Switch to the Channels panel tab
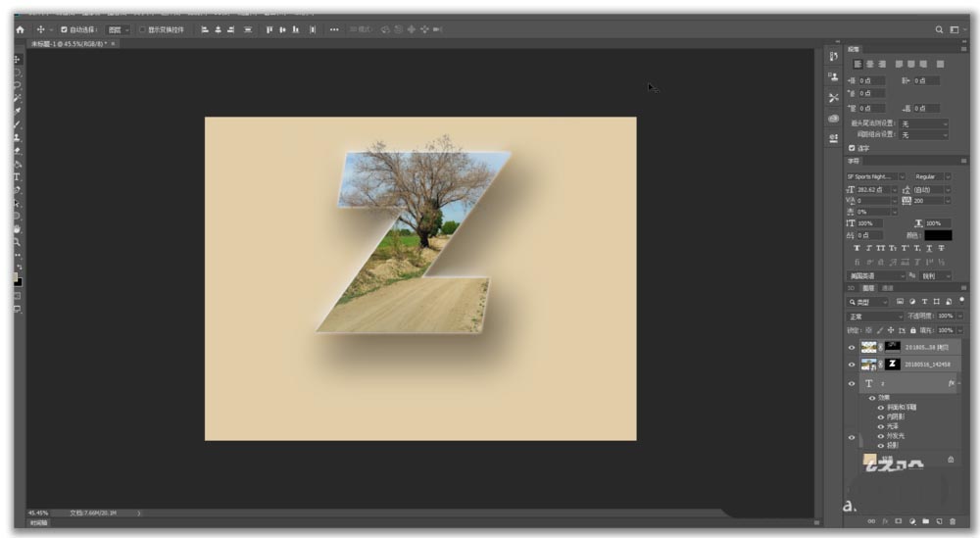This screenshot has height=538, width=980. pos(888,288)
